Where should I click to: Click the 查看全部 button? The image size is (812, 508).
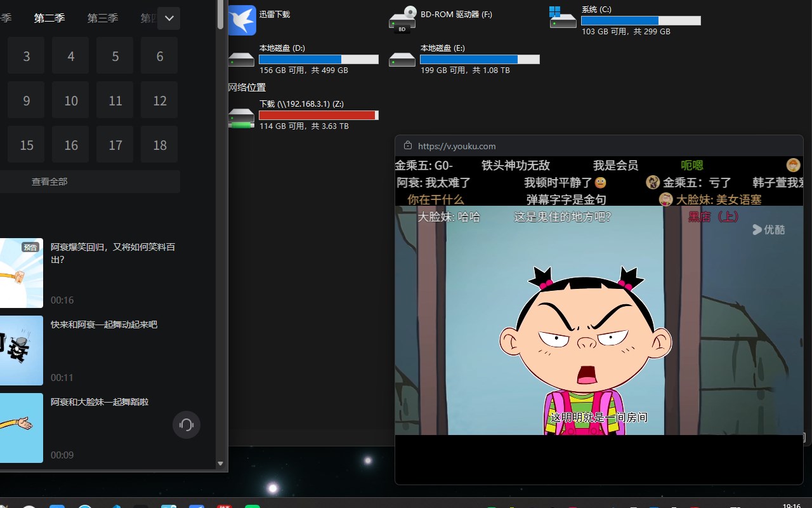[x=89, y=182]
